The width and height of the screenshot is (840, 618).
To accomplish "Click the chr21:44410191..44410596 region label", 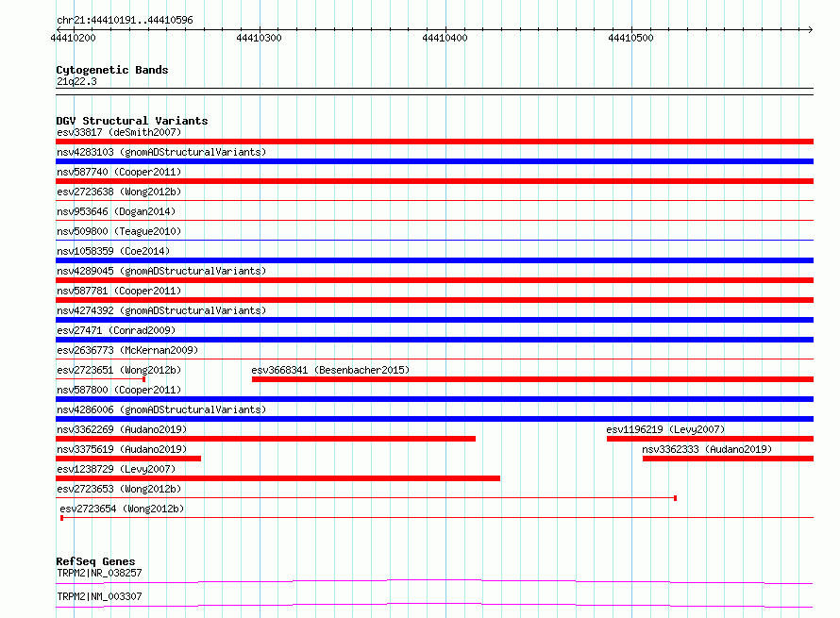I will (125, 20).
